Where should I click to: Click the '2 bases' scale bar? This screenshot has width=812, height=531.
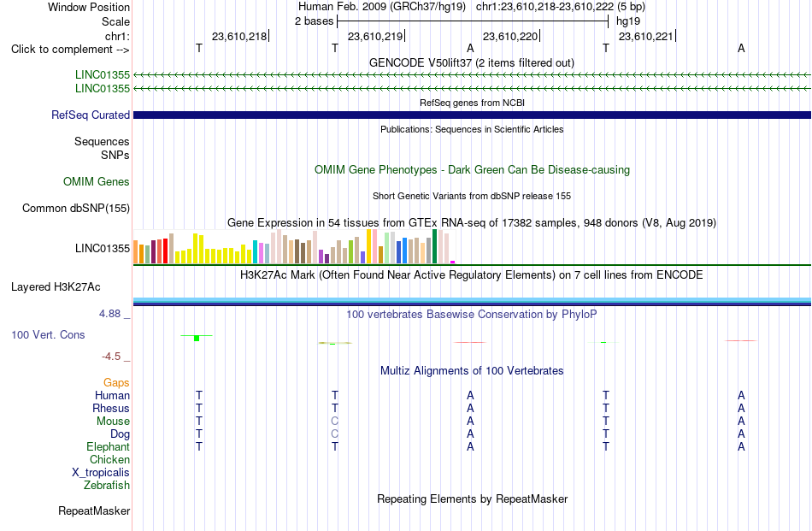click(473, 21)
